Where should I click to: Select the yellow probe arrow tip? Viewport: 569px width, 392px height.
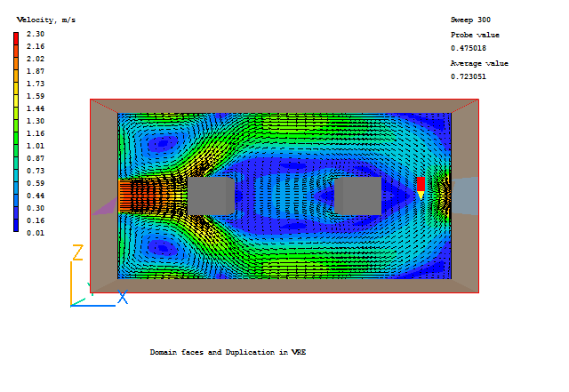[x=421, y=195]
